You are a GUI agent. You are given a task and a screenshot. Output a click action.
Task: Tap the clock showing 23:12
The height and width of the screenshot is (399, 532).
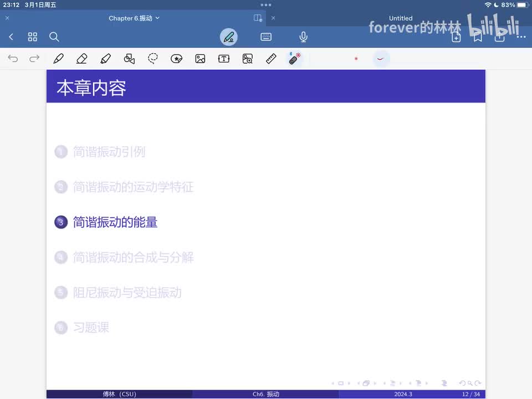pos(11,5)
